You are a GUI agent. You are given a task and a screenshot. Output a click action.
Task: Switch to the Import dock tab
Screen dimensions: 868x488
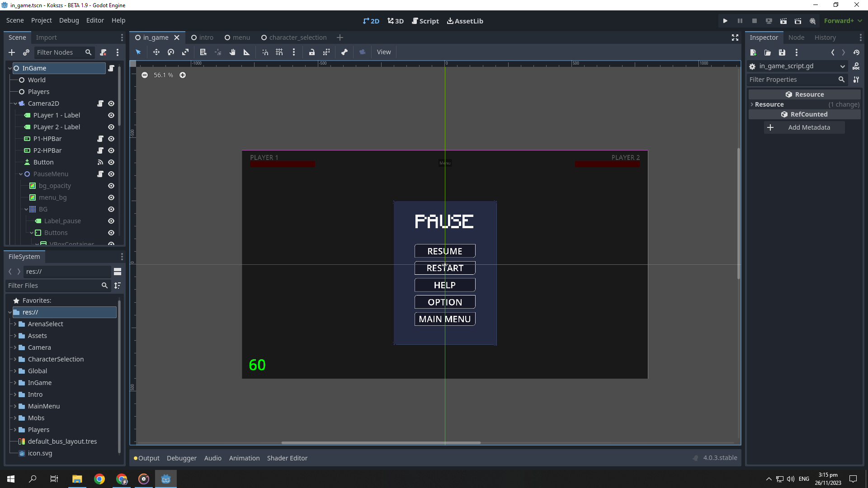[x=46, y=38]
